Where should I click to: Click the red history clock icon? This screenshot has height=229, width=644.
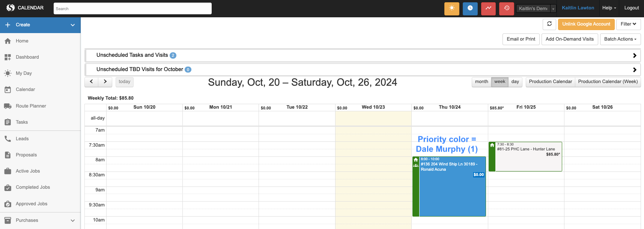coord(507,8)
